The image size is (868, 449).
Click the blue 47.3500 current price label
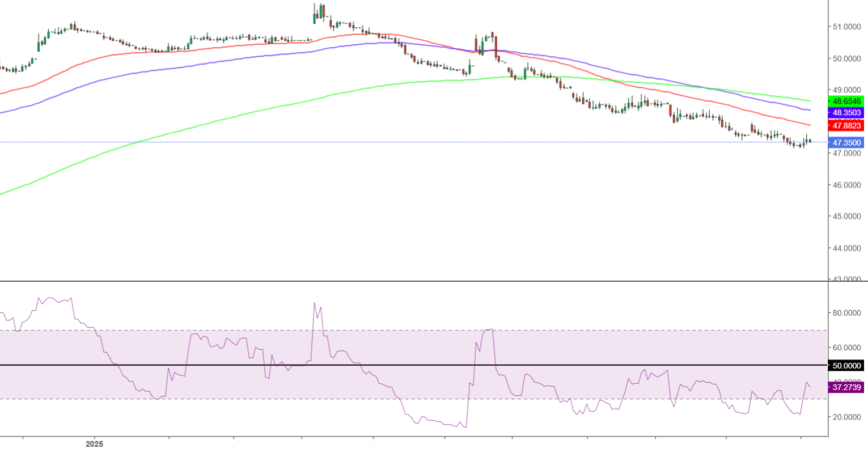[x=846, y=143]
